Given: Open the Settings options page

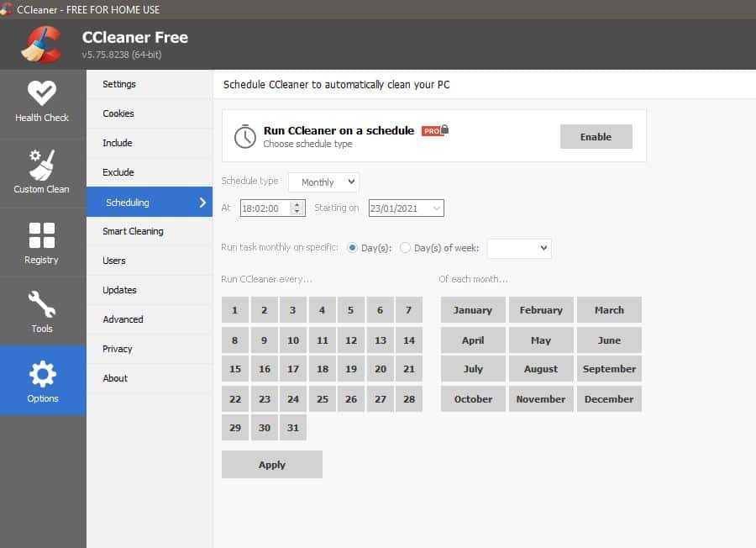Looking at the screenshot, I should (x=150, y=84).
